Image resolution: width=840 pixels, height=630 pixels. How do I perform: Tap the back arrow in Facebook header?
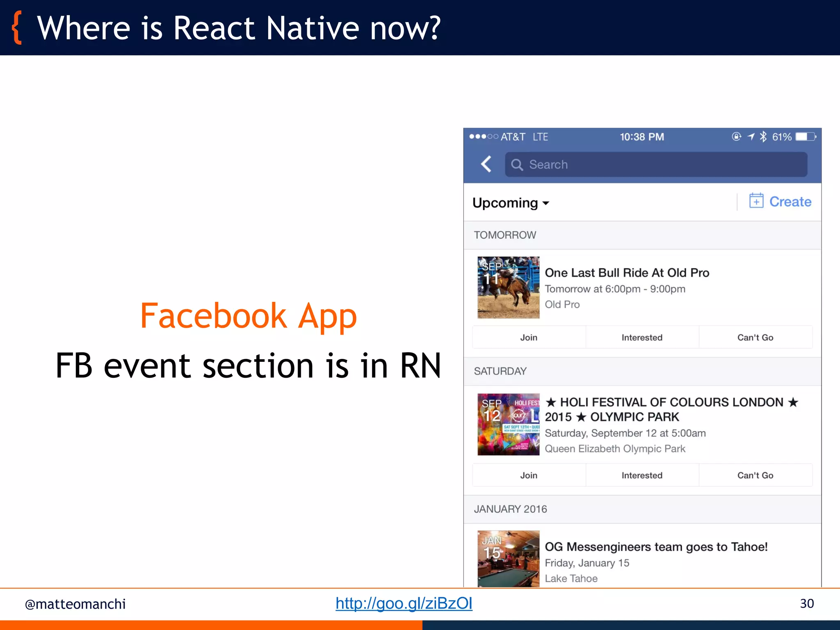[x=486, y=164]
